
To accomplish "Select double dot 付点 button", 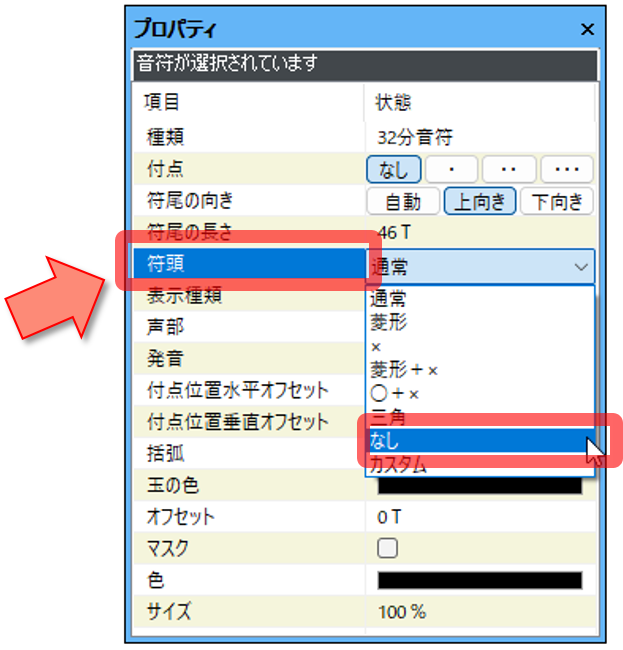I will [x=509, y=169].
